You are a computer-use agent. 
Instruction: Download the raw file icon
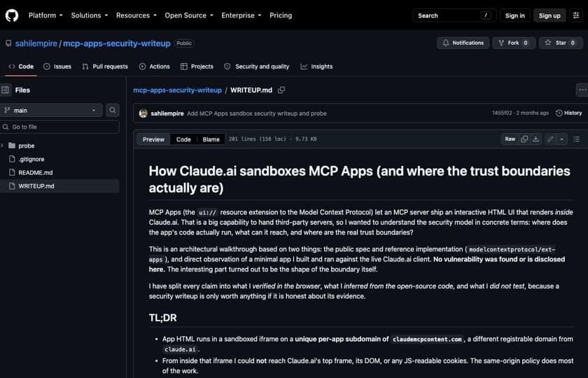(x=535, y=139)
